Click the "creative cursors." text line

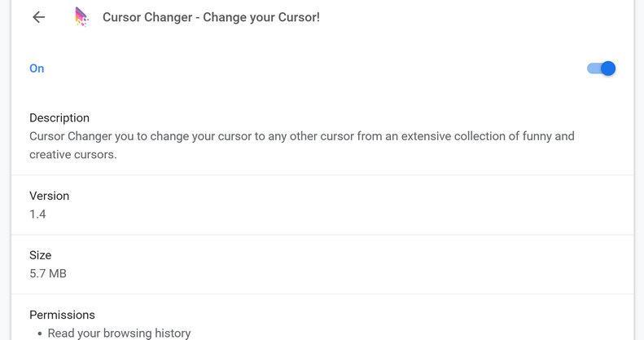click(x=73, y=154)
